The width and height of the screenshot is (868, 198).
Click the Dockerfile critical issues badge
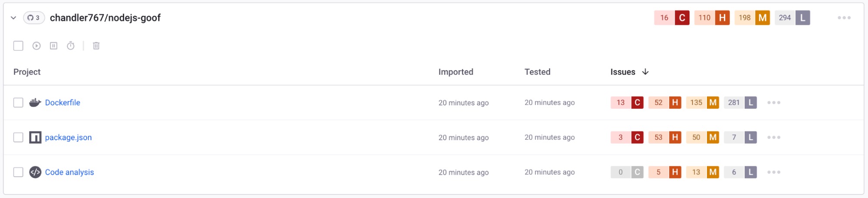click(x=627, y=103)
